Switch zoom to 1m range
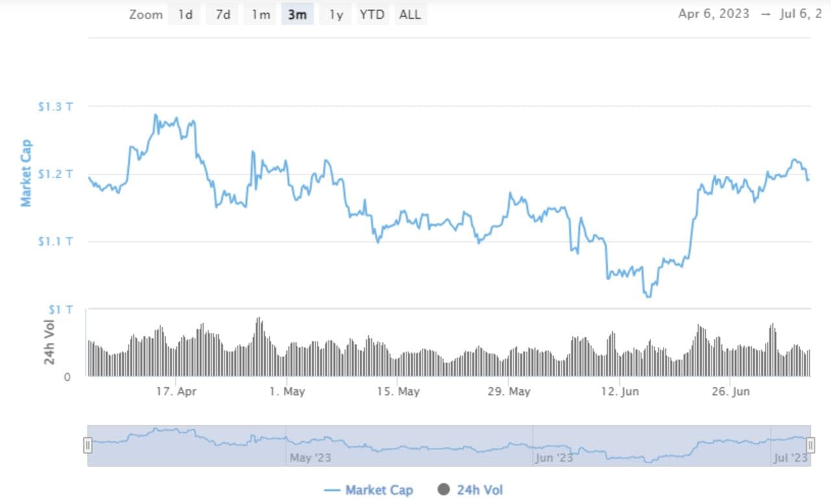 (x=260, y=14)
